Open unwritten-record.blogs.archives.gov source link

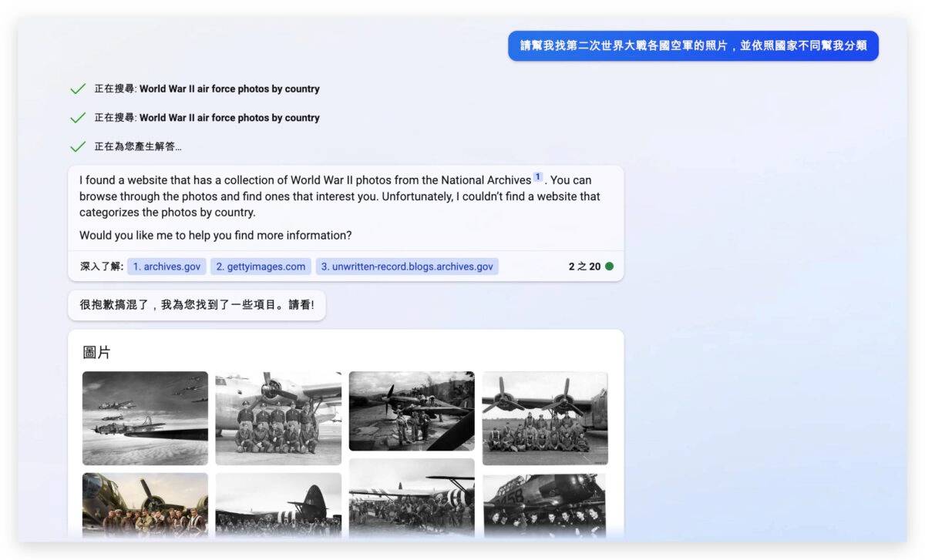point(407,267)
